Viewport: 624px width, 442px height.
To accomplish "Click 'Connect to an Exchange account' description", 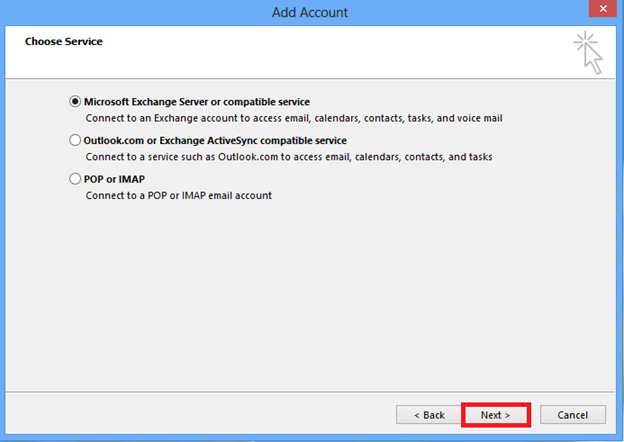I will (x=294, y=118).
